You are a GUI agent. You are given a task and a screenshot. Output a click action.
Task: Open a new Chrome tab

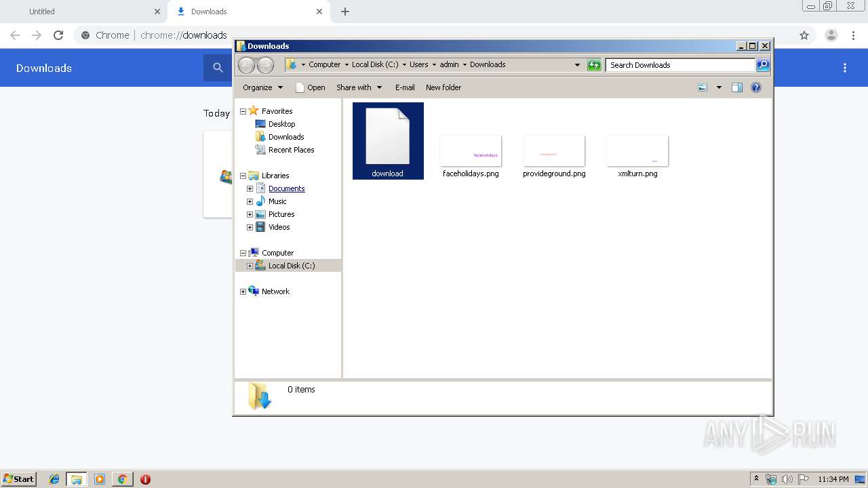click(345, 12)
